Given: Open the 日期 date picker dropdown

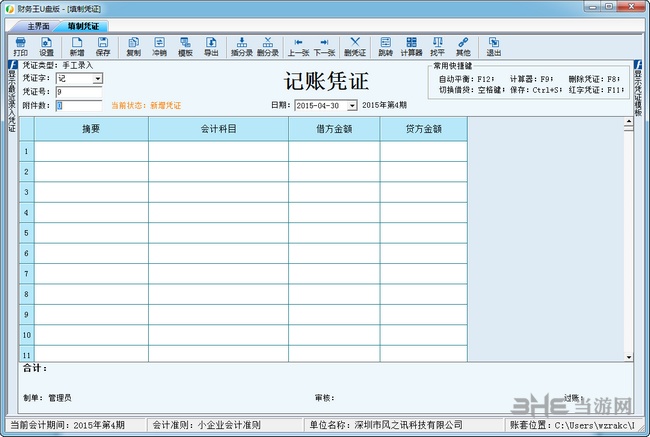Looking at the screenshot, I should [x=352, y=105].
